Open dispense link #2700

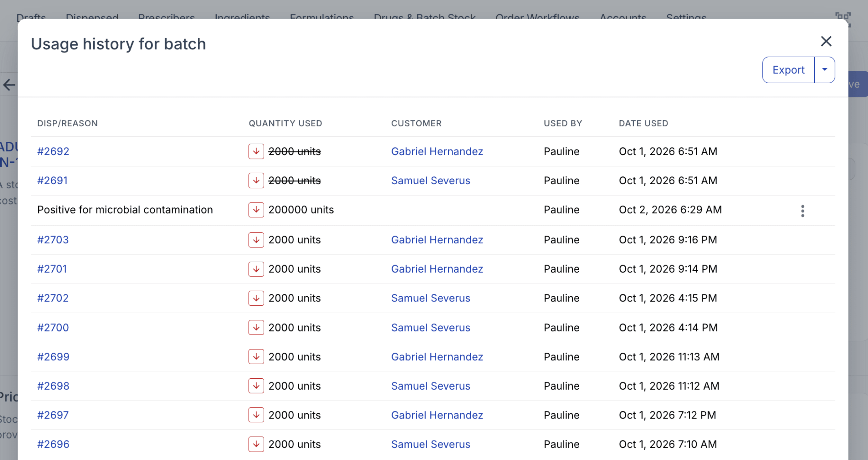pyautogui.click(x=53, y=328)
